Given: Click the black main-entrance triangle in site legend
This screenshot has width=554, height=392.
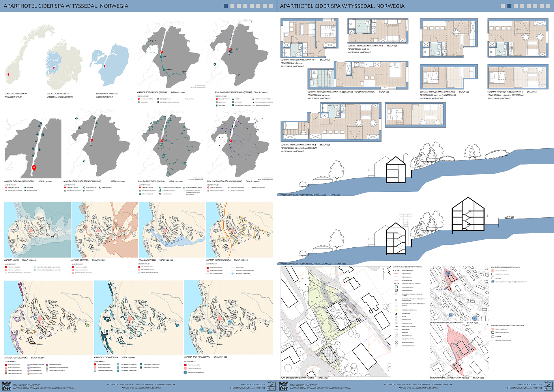Looking at the screenshot, I should pyautogui.click(x=396, y=313).
